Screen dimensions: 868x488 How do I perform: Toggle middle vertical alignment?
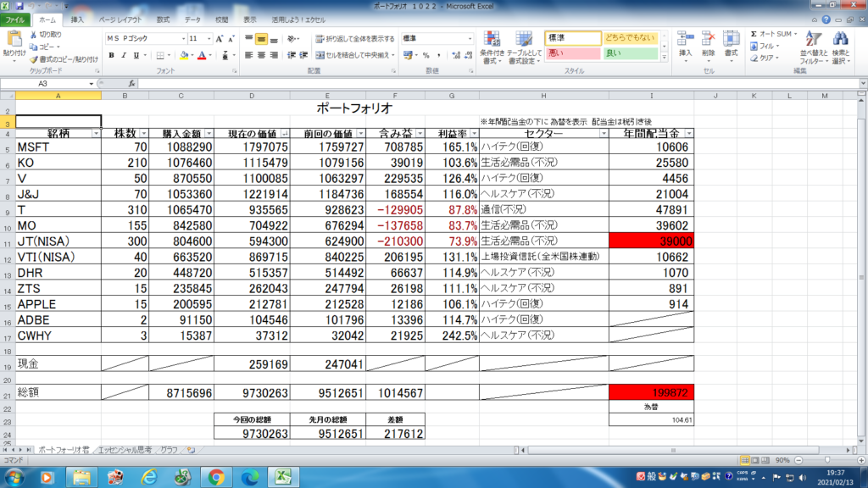(x=261, y=39)
